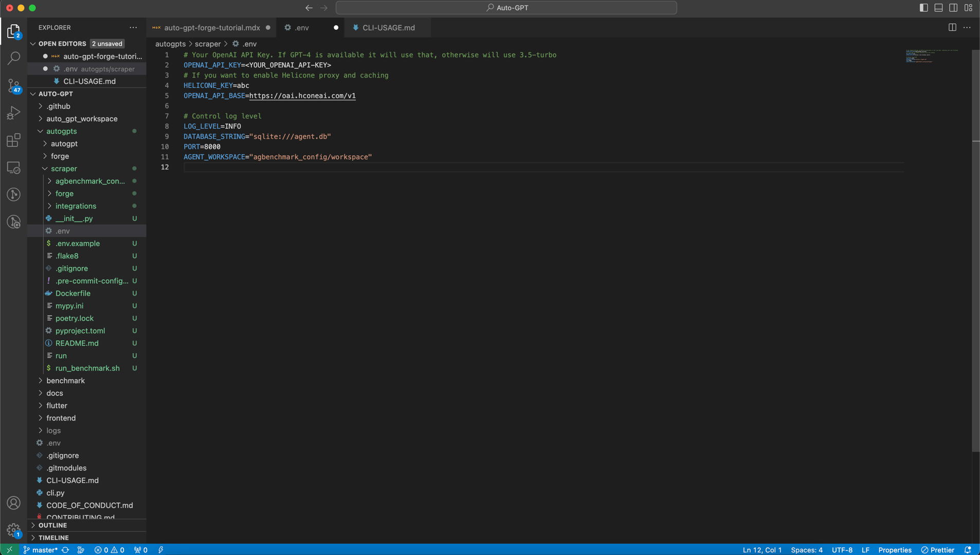Open Remote Explorer in activity bar
The image size is (980, 555).
point(14,168)
